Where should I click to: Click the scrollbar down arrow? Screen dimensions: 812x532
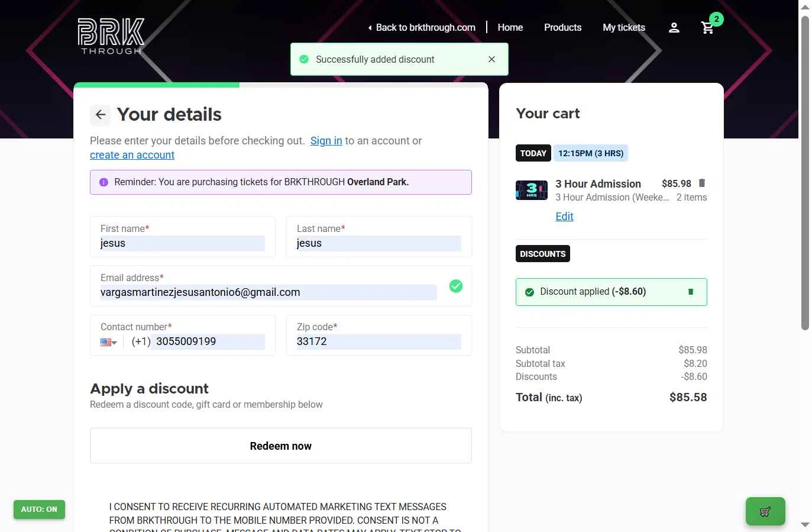coord(805,525)
